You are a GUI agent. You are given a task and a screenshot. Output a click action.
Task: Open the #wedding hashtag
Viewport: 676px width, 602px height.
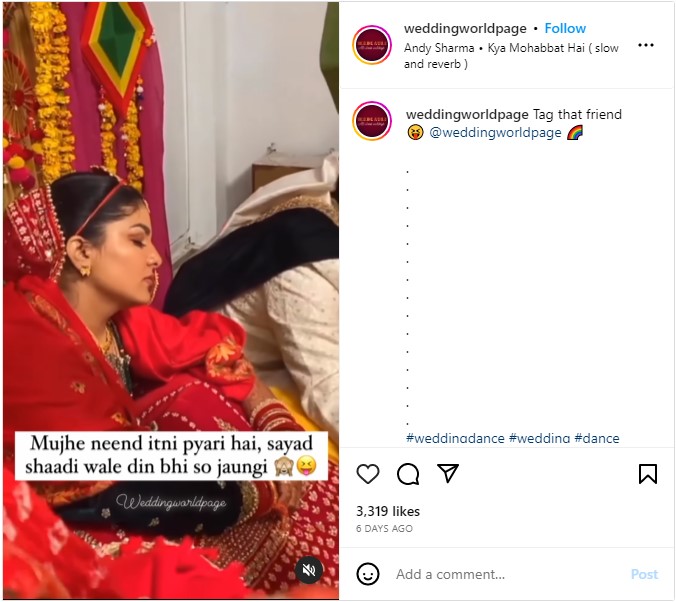click(x=539, y=439)
